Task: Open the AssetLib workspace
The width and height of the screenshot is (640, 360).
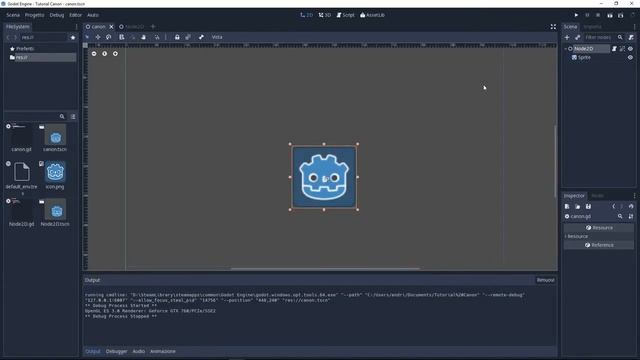Action: 372,15
